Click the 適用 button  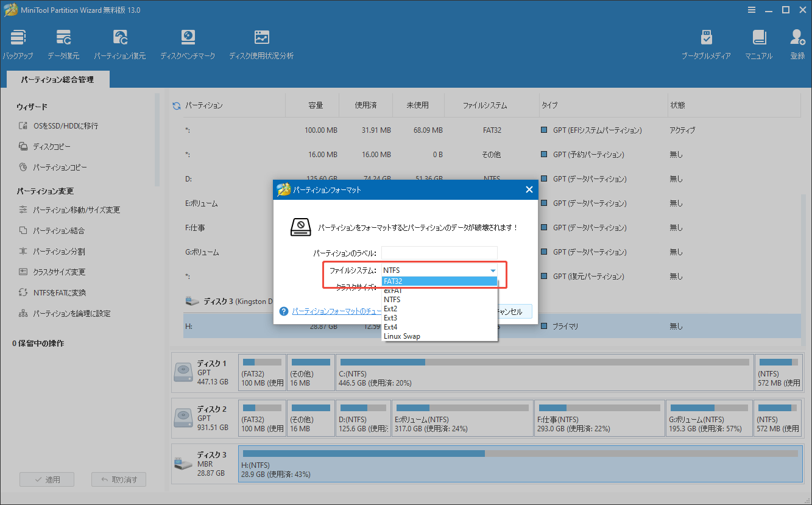point(46,479)
